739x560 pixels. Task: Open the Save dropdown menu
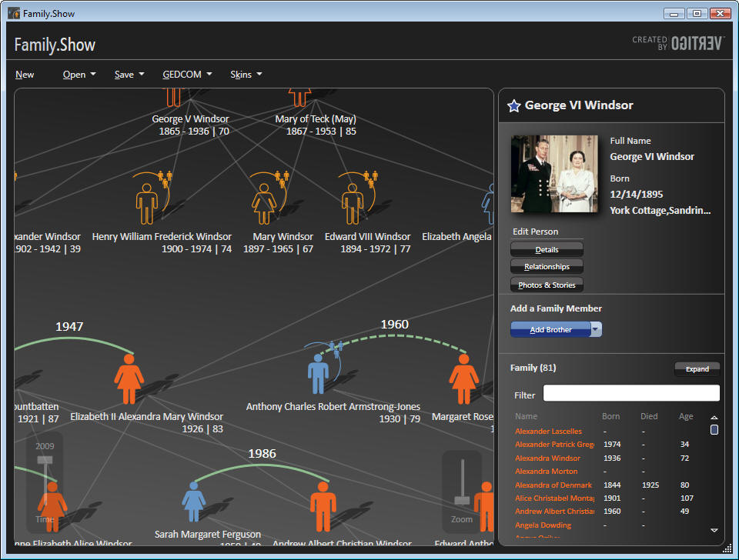tap(129, 75)
